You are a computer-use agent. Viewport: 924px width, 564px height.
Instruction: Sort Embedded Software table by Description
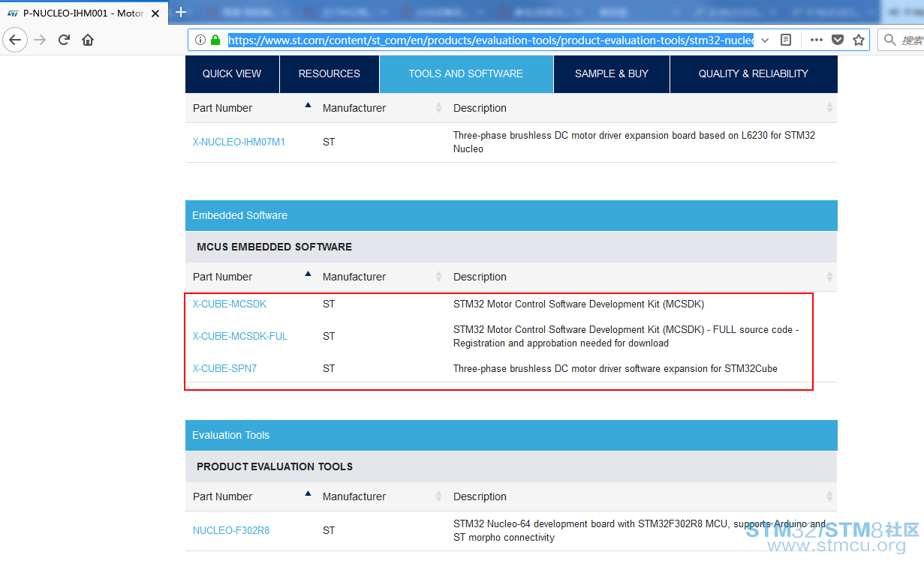(x=829, y=277)
